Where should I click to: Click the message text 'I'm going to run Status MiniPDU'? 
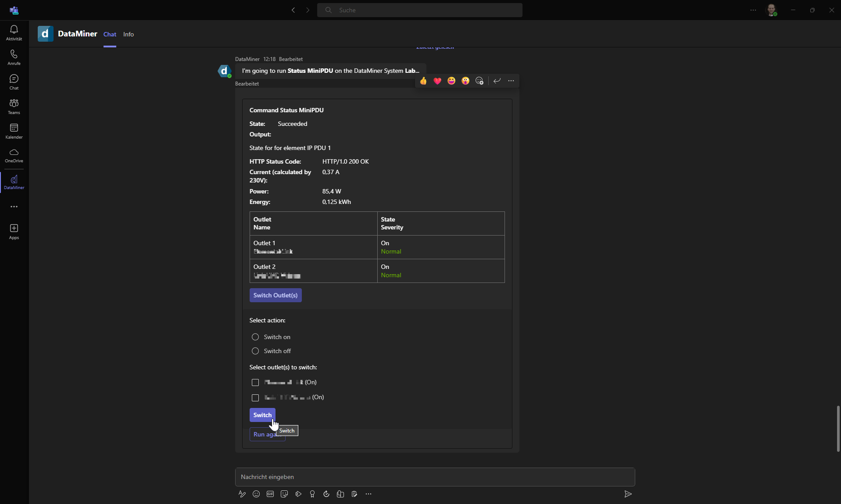tap(287, 71)
